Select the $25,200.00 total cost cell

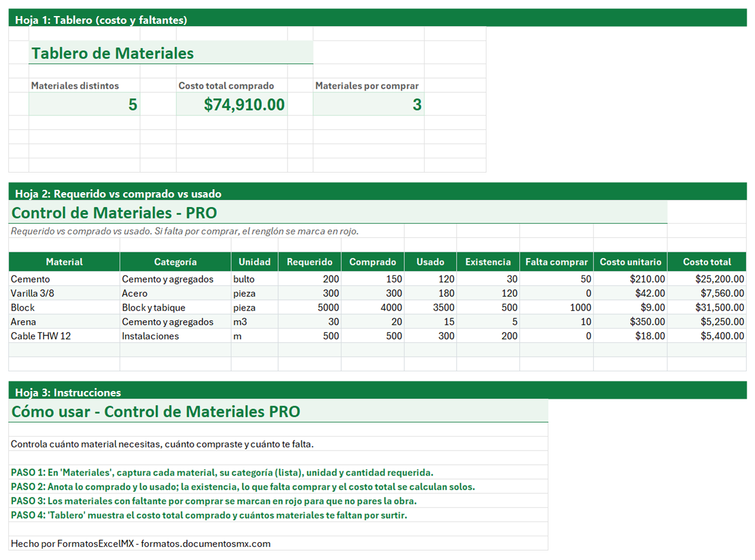707,279
